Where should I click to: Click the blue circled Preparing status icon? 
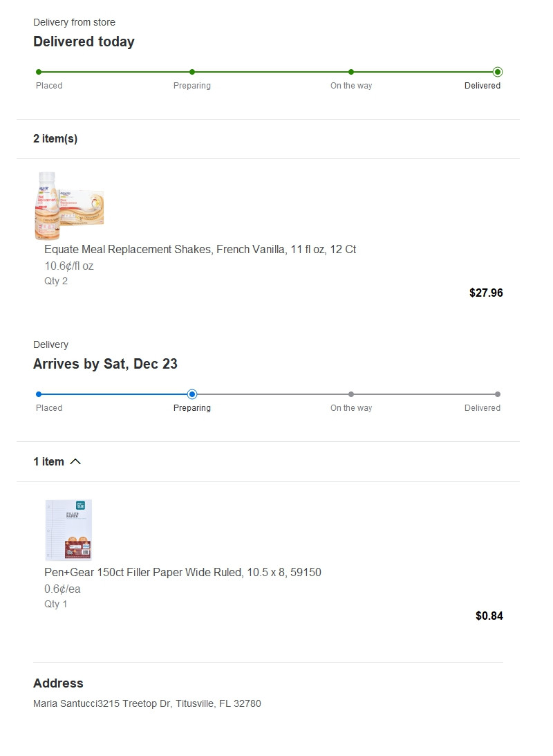192,394
